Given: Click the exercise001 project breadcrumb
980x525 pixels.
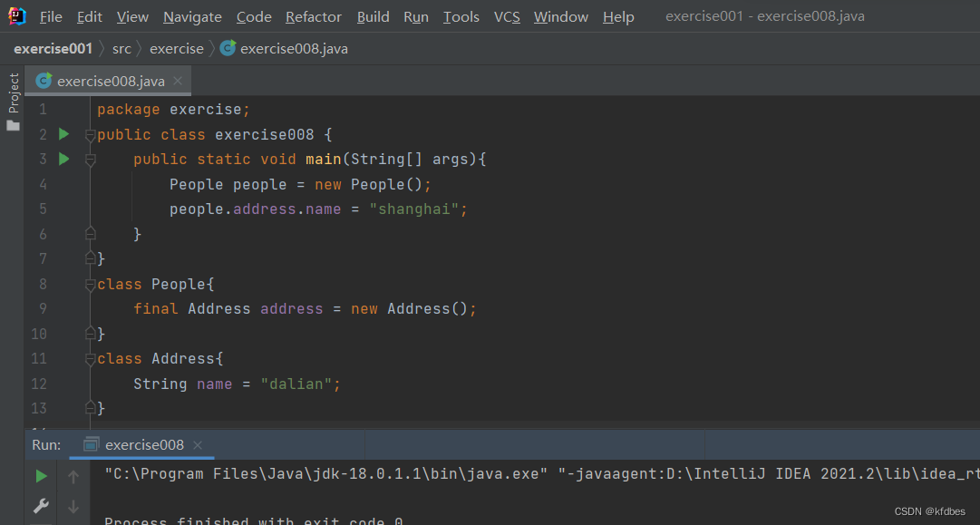Looking at the screenshot, I should [x=53, y=48].
